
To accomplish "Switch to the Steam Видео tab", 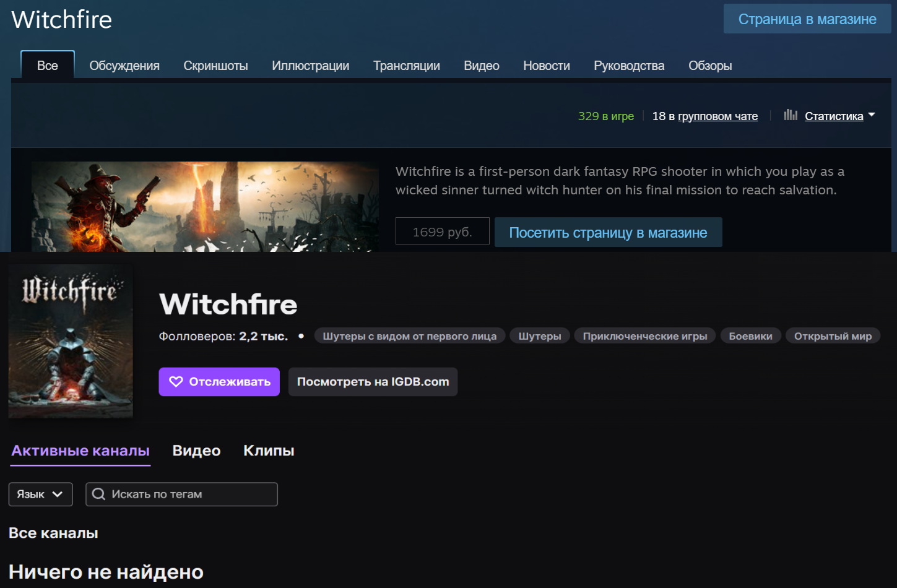I will pyautogui.click(x=482, y=66).
